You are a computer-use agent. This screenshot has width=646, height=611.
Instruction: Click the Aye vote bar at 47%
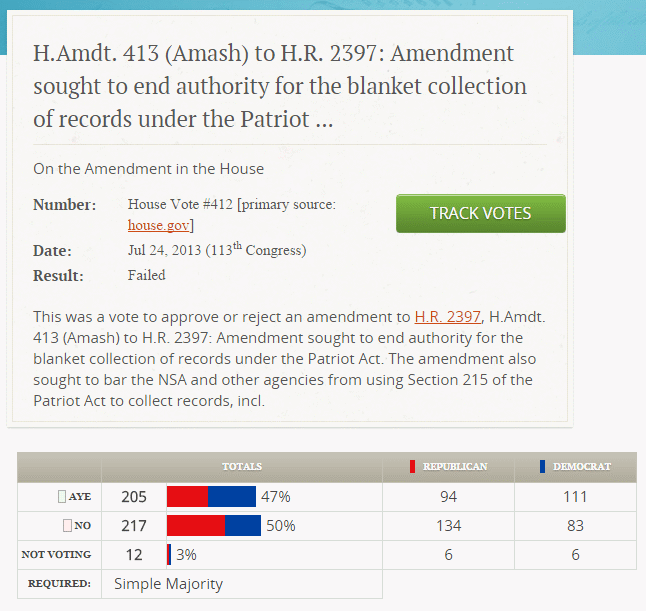tap(211, 497)
